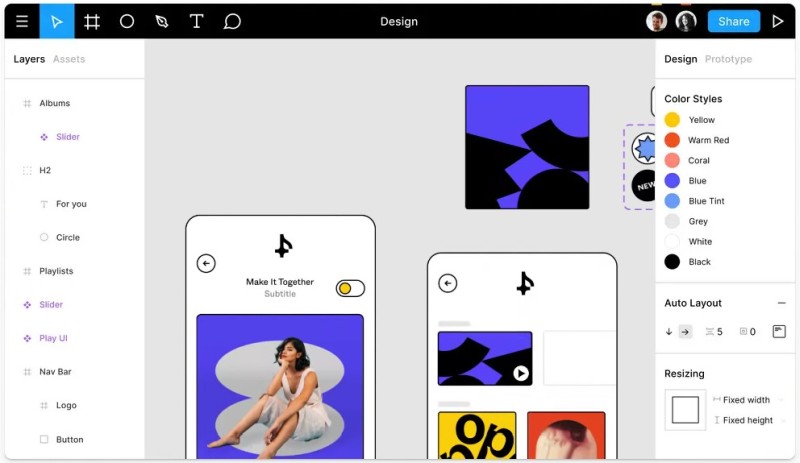The height and width of the screenshot is (463, 800).
Task: Collapse Auto Layout with the minus icon
Action: coord(781,303)
